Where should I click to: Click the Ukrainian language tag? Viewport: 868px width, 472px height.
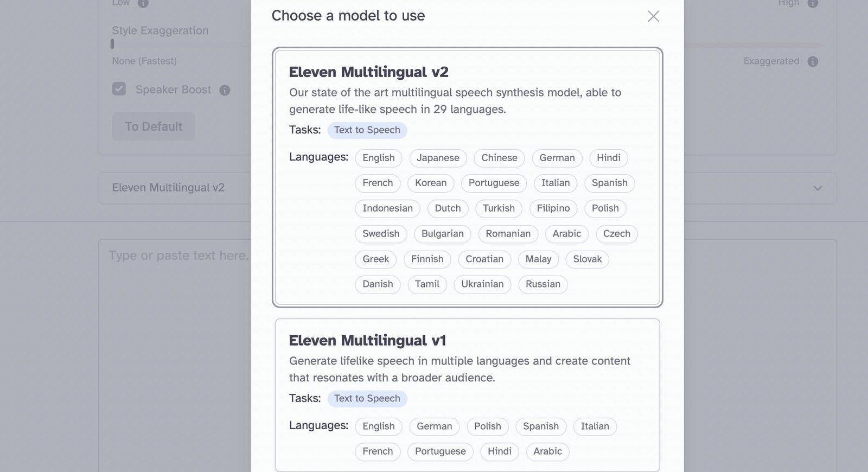(482, 284)
